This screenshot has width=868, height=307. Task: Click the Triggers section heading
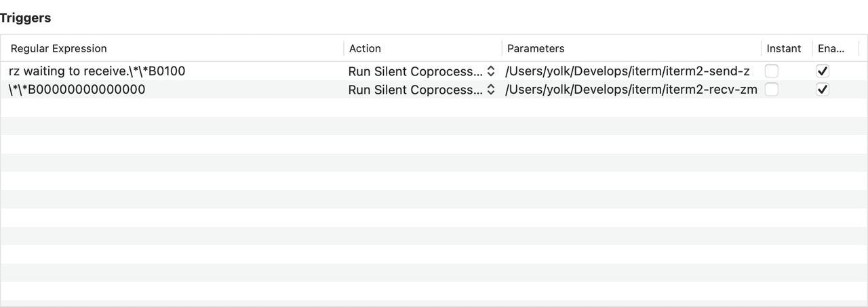tap(25, 18)
